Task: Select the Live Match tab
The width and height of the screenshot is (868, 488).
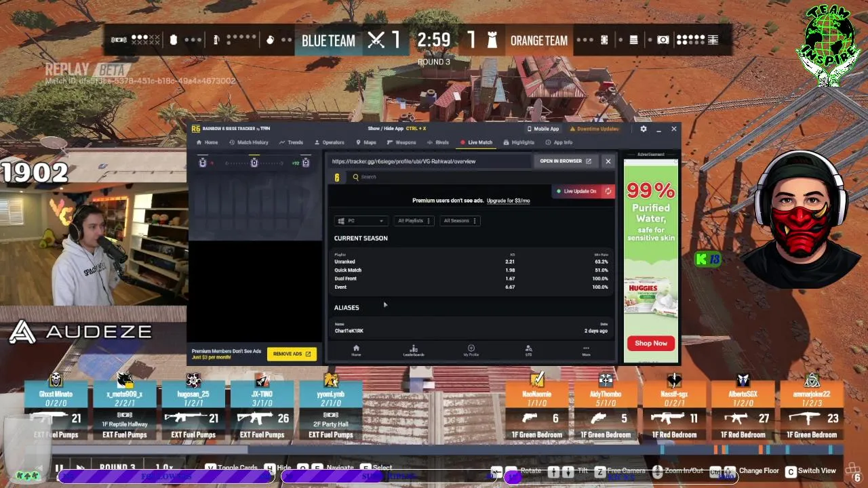Action: click(476, 142)
